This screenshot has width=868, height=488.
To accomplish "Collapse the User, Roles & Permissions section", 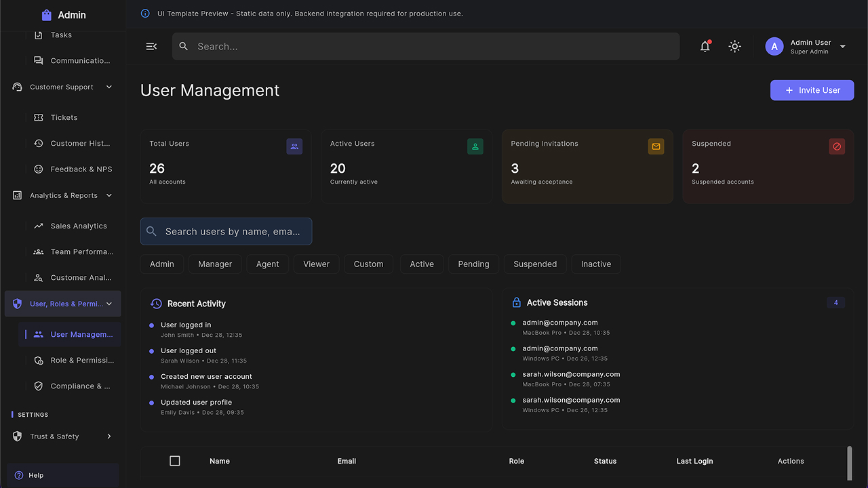I will click(109, 304).
